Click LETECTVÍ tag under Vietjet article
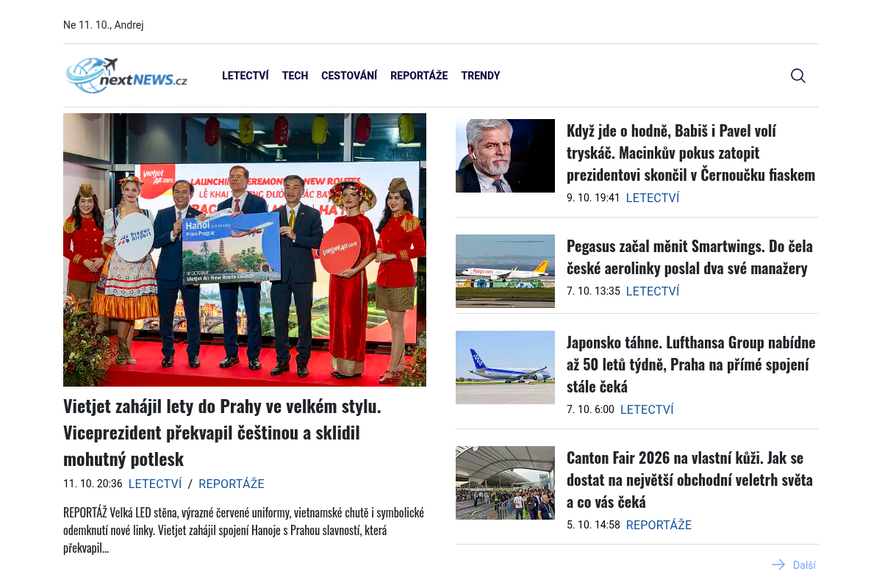The width and height of the screenshot is (882, 588). pyautogui.click(x=155, y=484)
